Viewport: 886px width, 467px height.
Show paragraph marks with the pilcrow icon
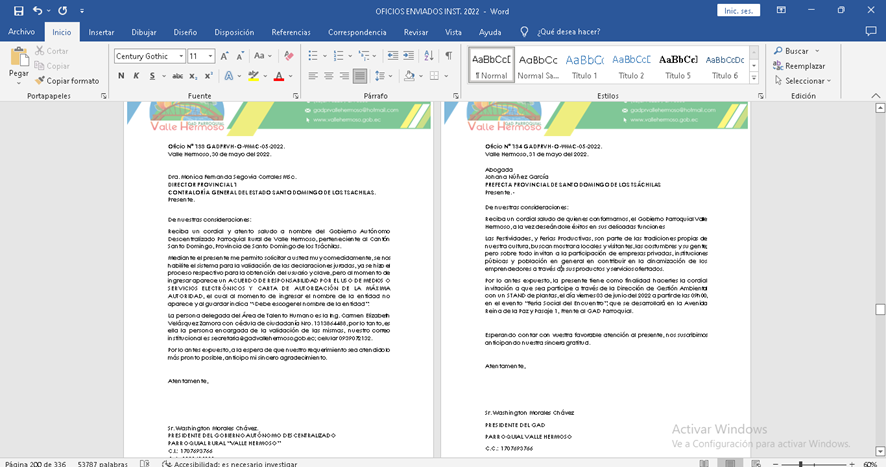[x=448, y=56]
